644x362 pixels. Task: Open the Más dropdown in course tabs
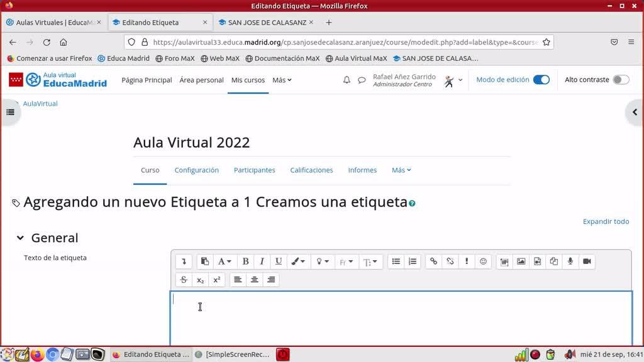click(x=401, y=170)
